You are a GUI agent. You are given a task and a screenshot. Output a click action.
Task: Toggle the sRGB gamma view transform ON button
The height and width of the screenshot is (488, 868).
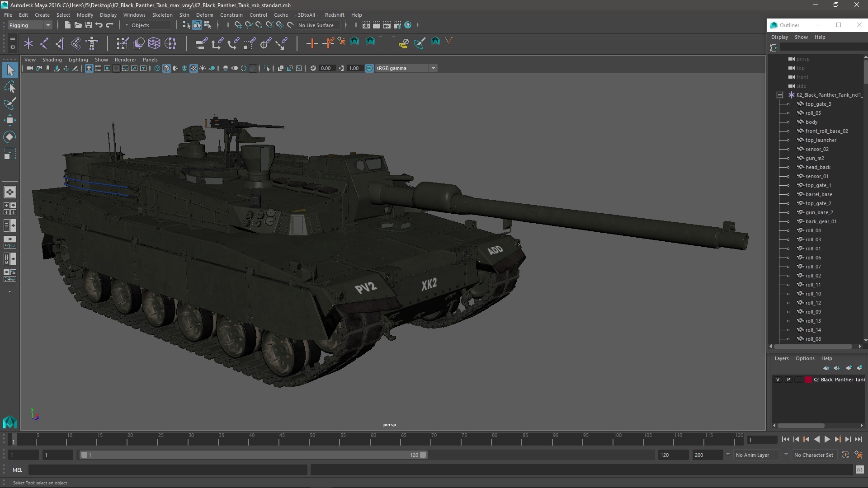point(369,68)
